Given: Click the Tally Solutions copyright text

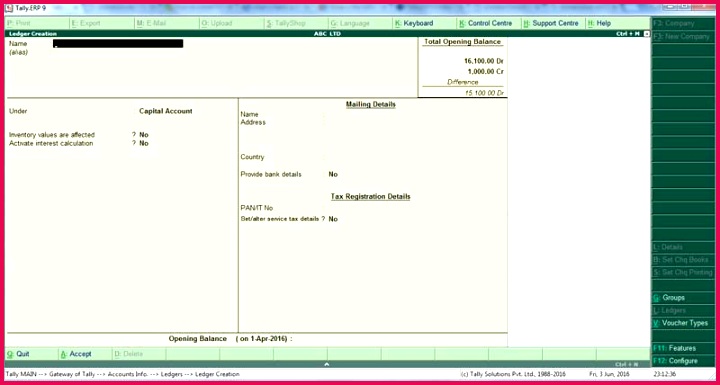Looking at the screenshot, I should [513, 374].
